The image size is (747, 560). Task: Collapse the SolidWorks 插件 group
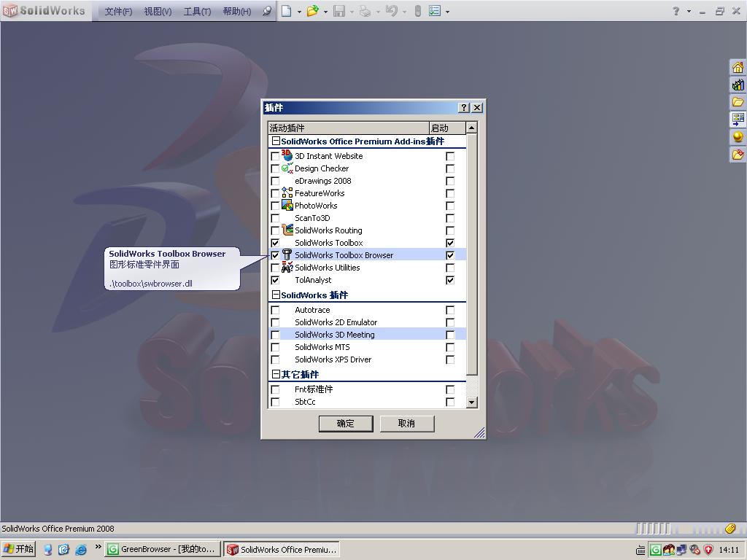(275, 295)
